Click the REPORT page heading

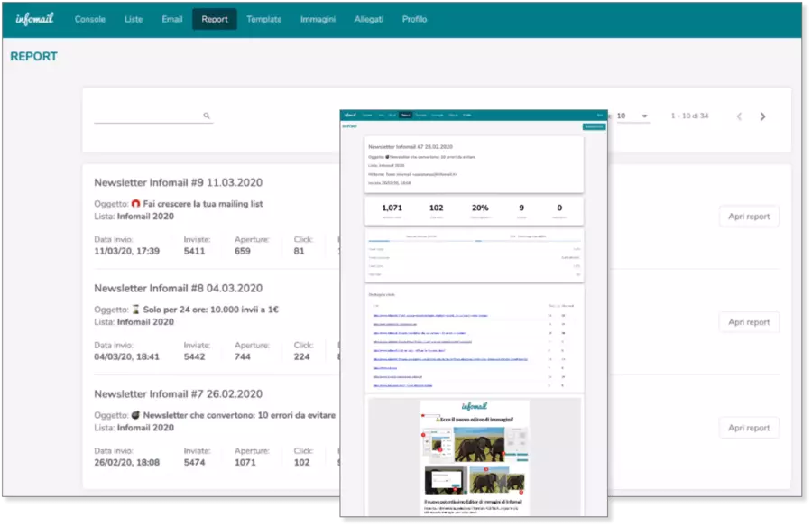(x=33, y=57)
